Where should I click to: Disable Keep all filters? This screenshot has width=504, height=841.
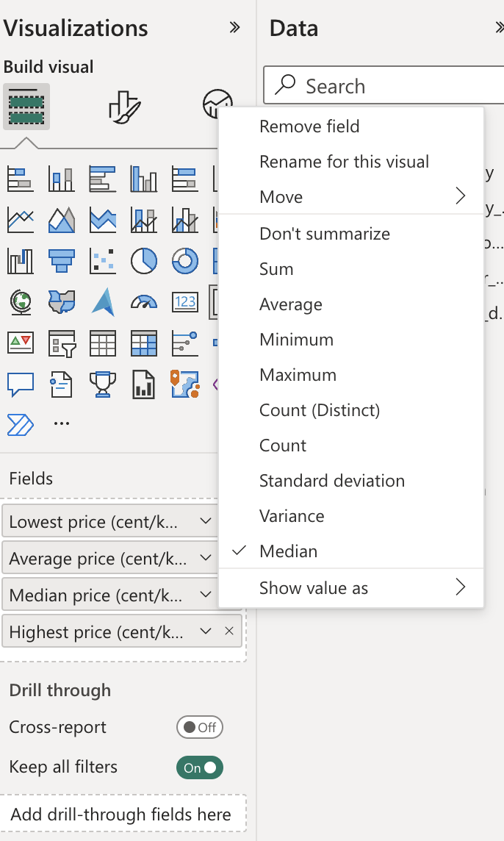199,767
